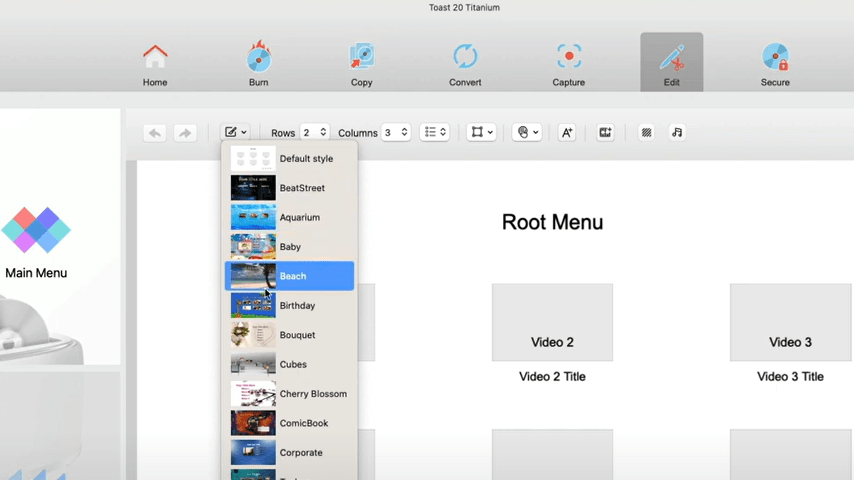The image size is (854, 480).
Task: Expand the list layout dropdown
Action: (434, 132)
